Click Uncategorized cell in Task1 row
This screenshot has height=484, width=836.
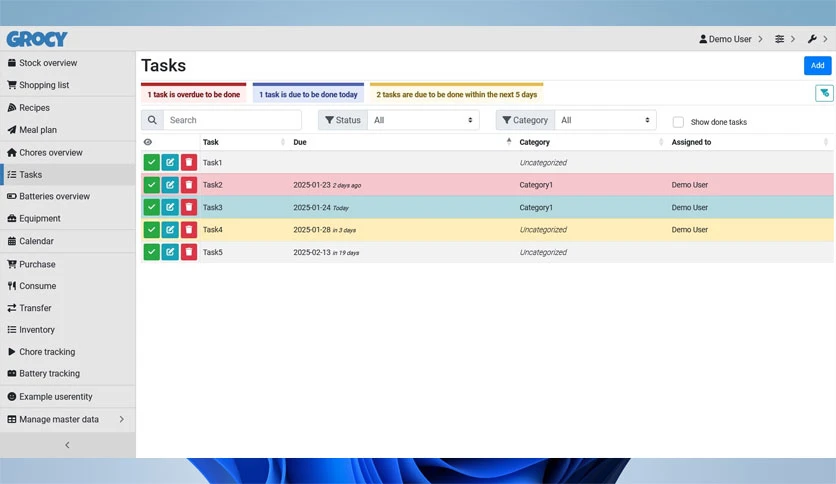(543, 163)
